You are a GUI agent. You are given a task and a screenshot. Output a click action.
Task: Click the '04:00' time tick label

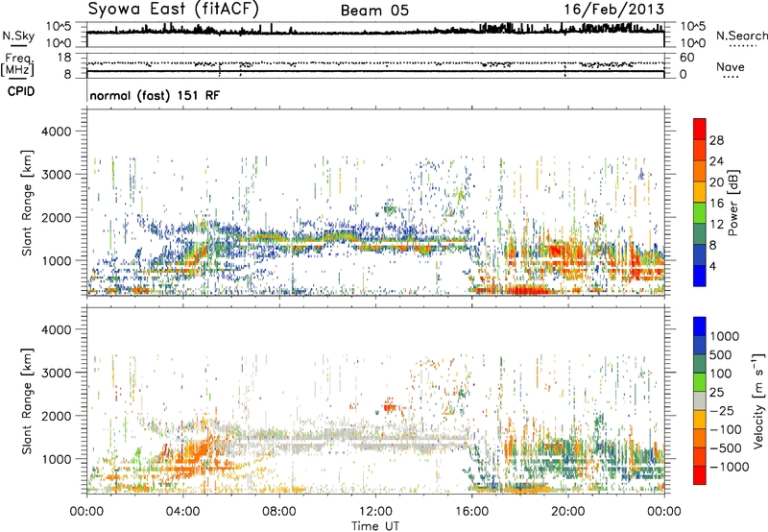coord(182,512)
